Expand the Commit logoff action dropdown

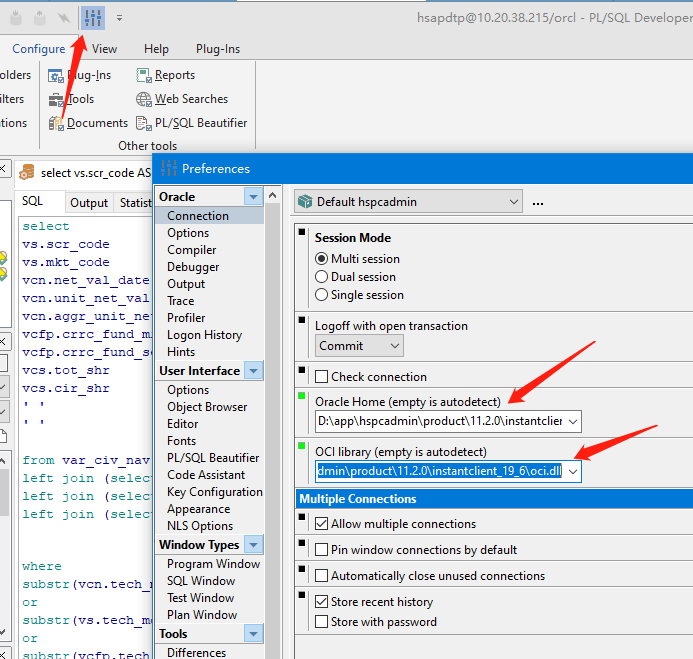click(393, 346)
